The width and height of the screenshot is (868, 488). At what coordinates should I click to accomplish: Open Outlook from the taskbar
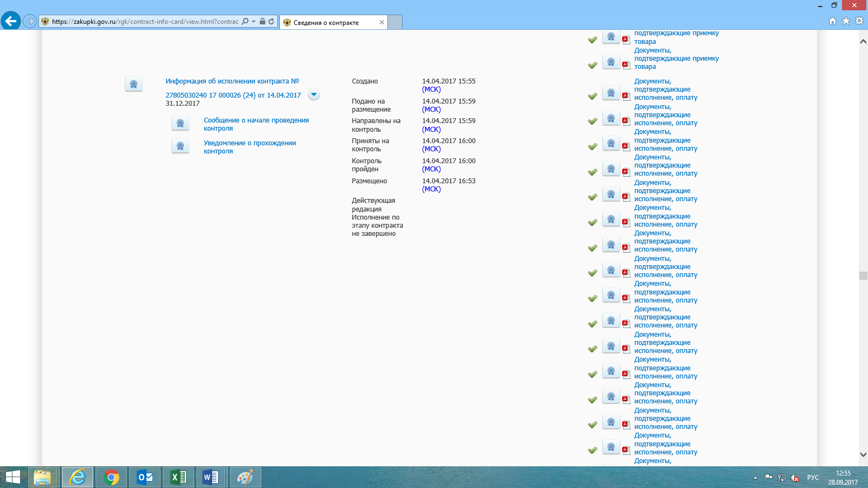145,477
